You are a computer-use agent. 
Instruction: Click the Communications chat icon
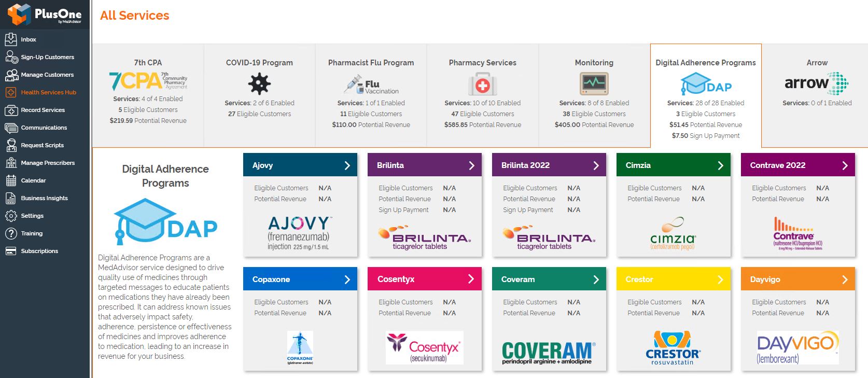click(11, 128)
